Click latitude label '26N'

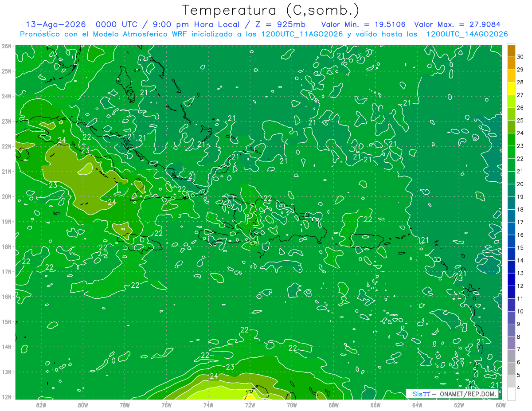point(7,46)
